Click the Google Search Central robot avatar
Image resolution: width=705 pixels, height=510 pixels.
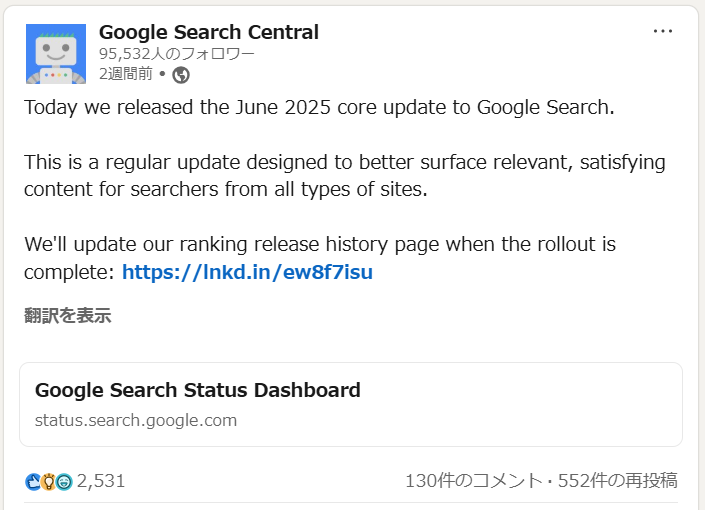point(56,54)
